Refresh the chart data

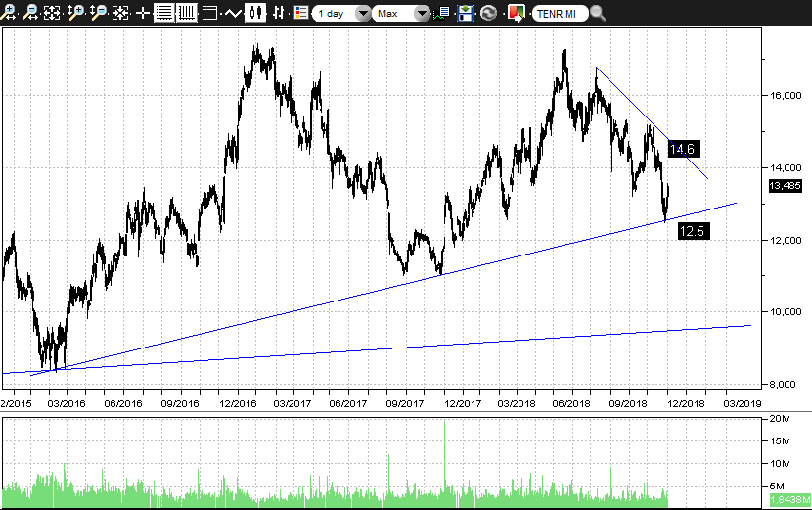coord(488,13)
